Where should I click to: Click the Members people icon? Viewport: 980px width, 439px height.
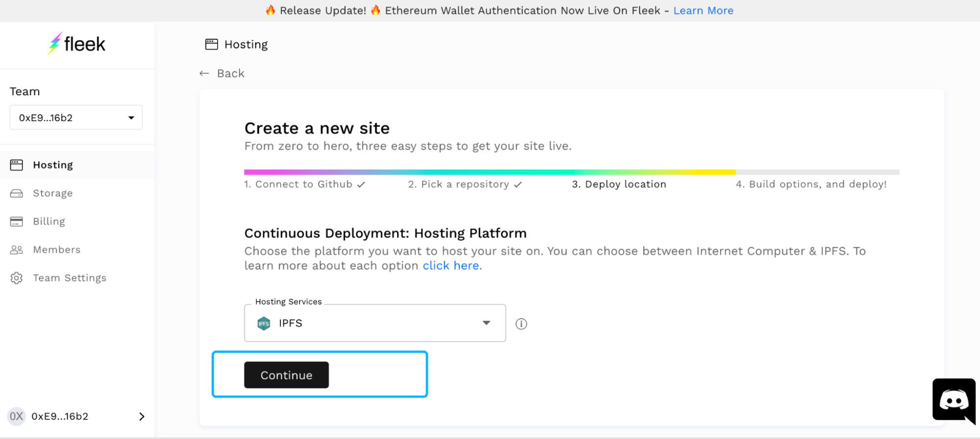[17, 250]
